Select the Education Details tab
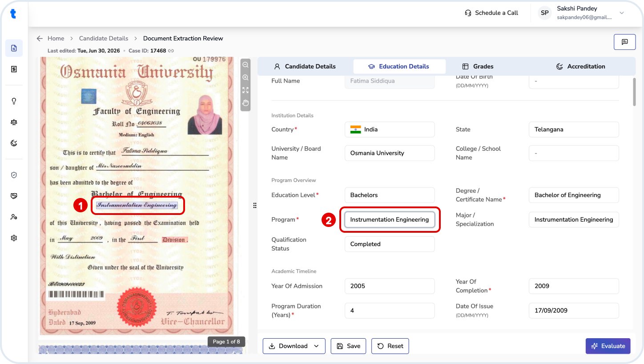This screenshot has width=644, height=364. click(399, 66)
